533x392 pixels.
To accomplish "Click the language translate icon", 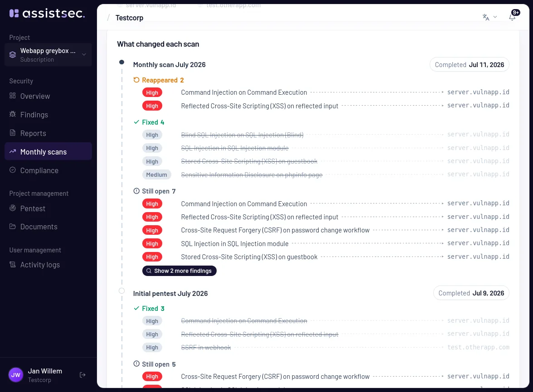I will coord(486,17).
